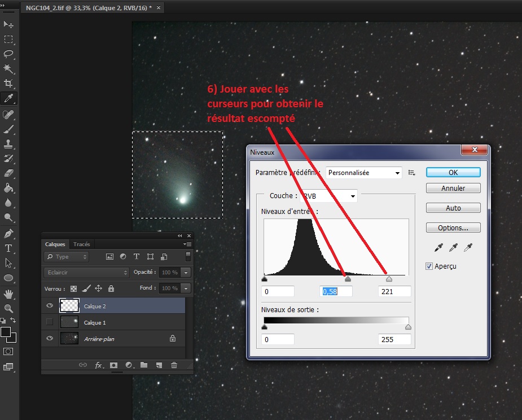Select the Dodge tool
This screenshot has width=522, height=420.
[8, 217]
